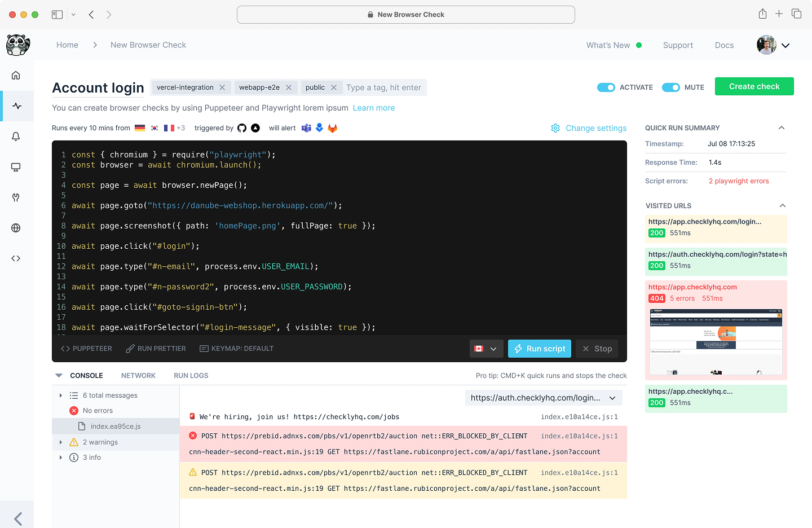
Task: Switch to the NETWORK tab
Action: 138,376
